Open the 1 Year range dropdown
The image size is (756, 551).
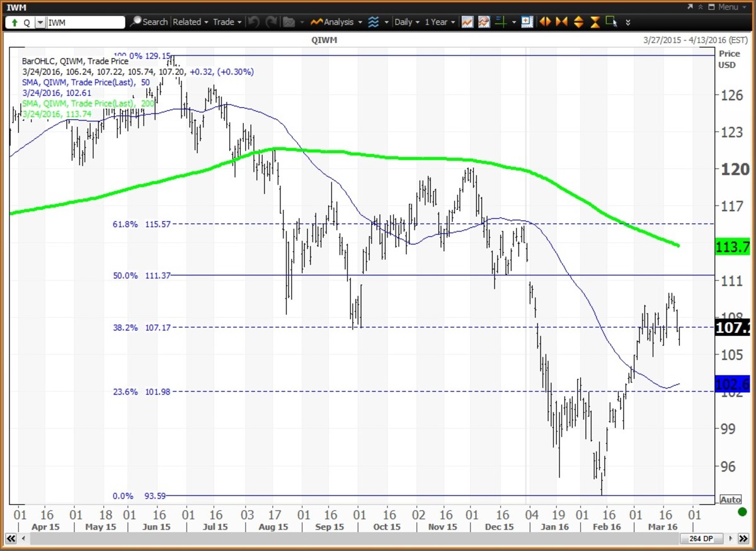[439, 22]
